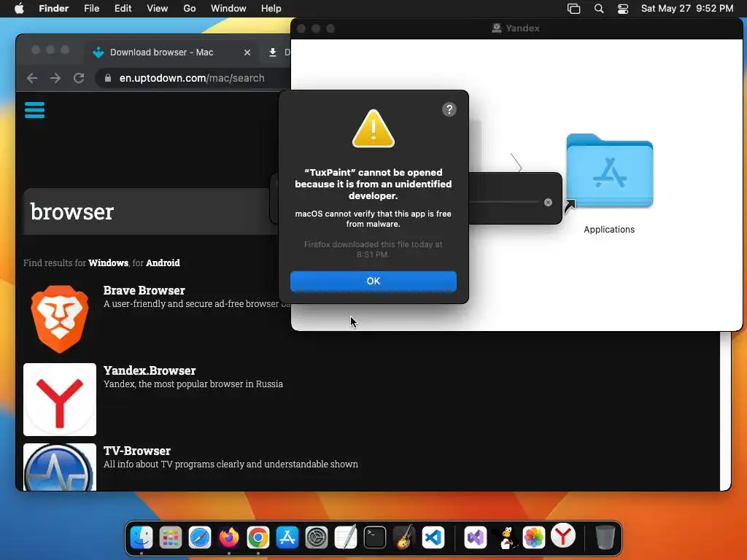Open System Settings from the Dock

(317, 537)
